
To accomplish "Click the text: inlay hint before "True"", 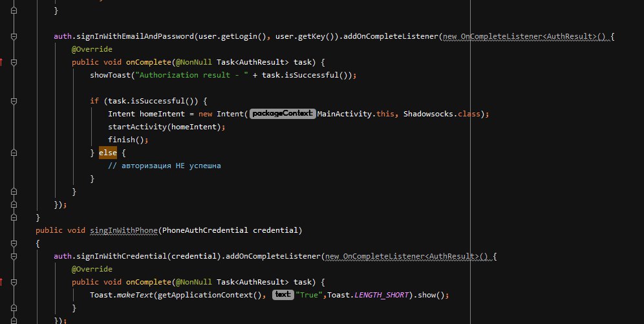I will [283, 295].
